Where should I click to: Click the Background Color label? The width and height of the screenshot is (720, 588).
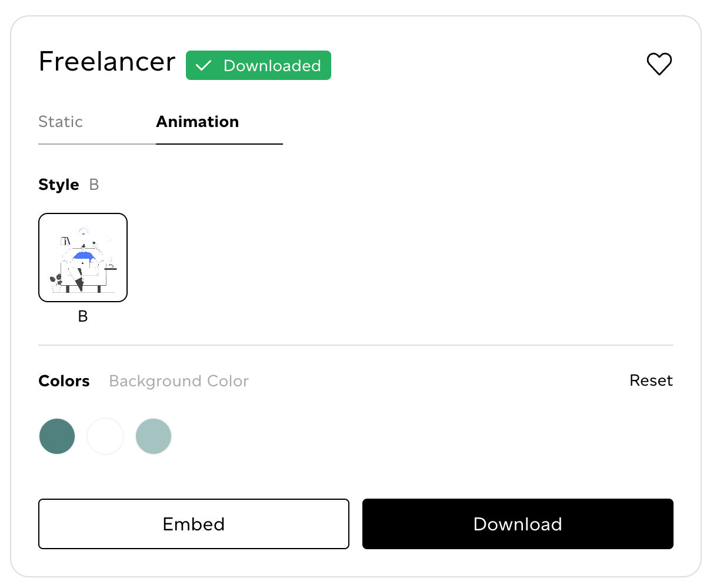pyautogui.click(x=178, y=381)
